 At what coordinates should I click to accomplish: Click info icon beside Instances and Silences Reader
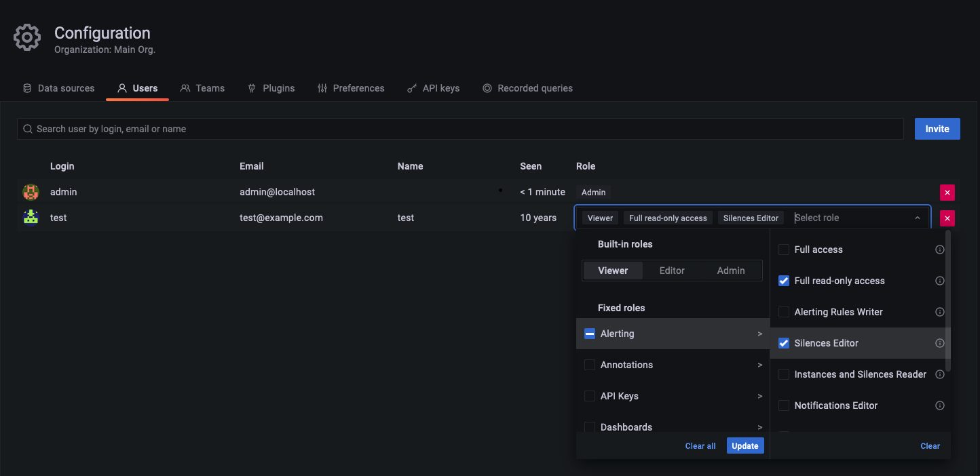[x=939, y=374]
